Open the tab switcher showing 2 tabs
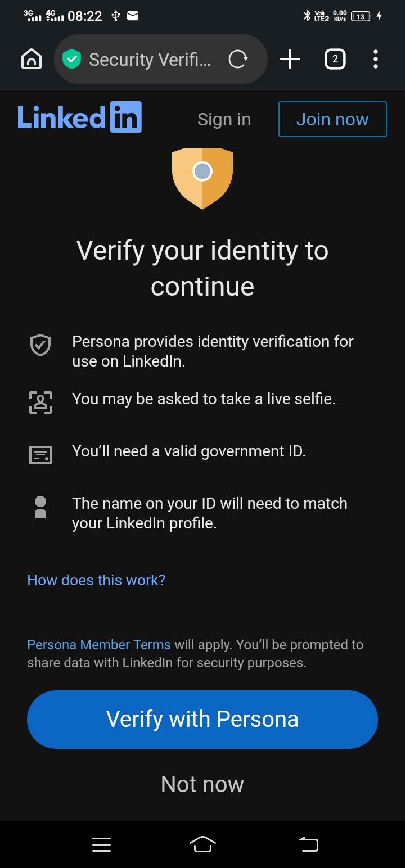 (x=335, y=59)
